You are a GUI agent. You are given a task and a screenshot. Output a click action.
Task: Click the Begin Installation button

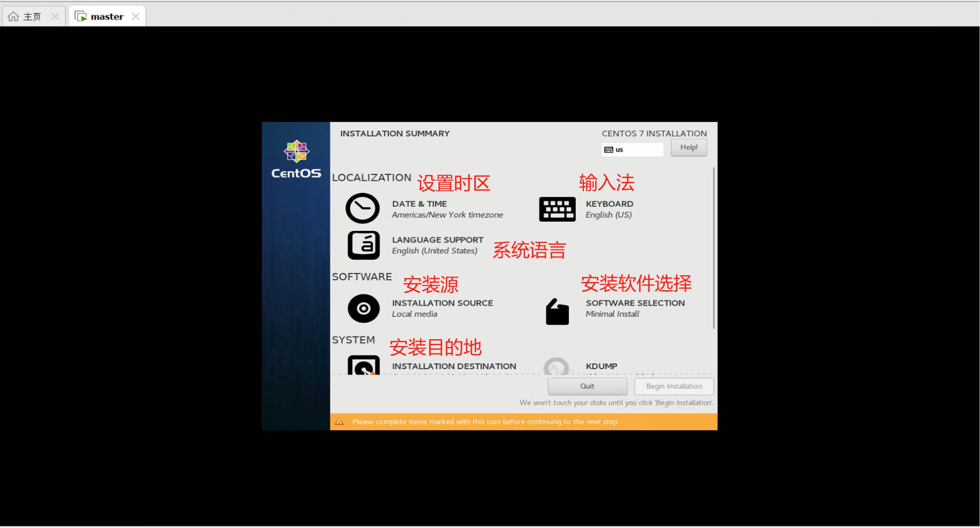(x=674, y=386)
